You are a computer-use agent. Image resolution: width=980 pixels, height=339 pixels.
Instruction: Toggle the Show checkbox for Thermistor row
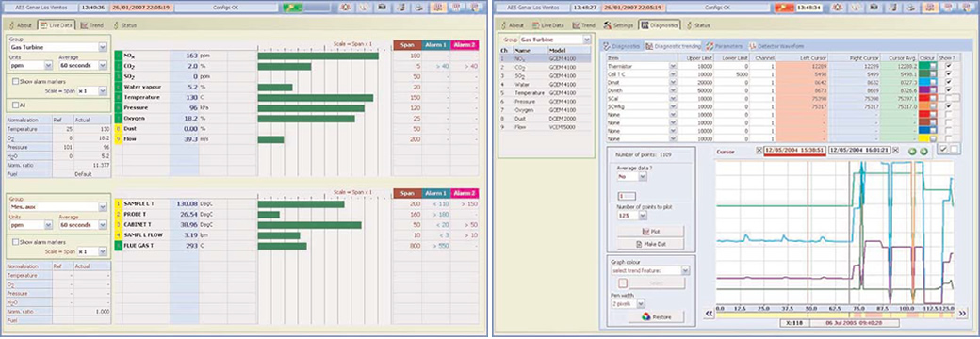[949, 65]
